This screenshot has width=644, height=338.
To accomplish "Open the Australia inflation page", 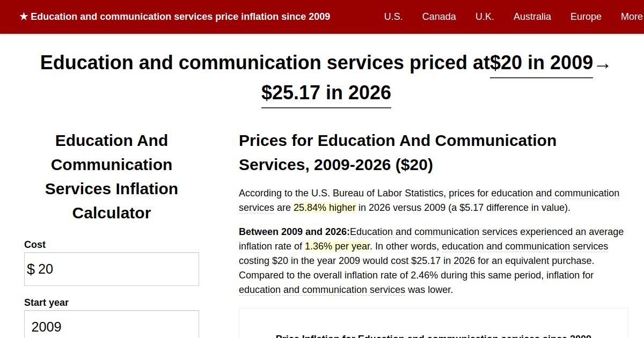I will [x=532, y=17].
